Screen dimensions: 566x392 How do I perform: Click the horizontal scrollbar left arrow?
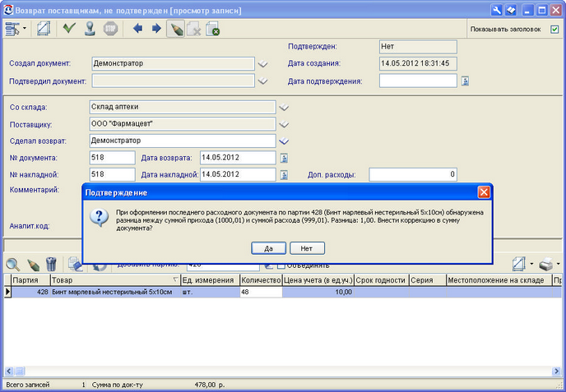9,371
